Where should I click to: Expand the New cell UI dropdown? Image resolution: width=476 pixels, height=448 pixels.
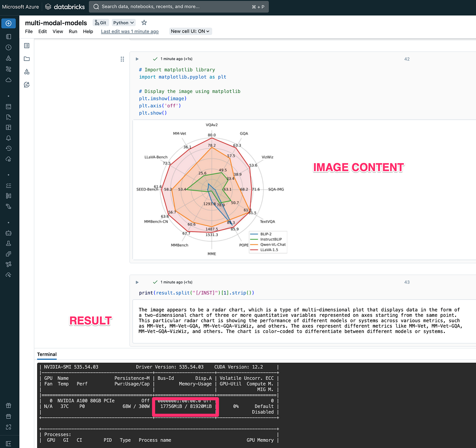tap(207, 31)
